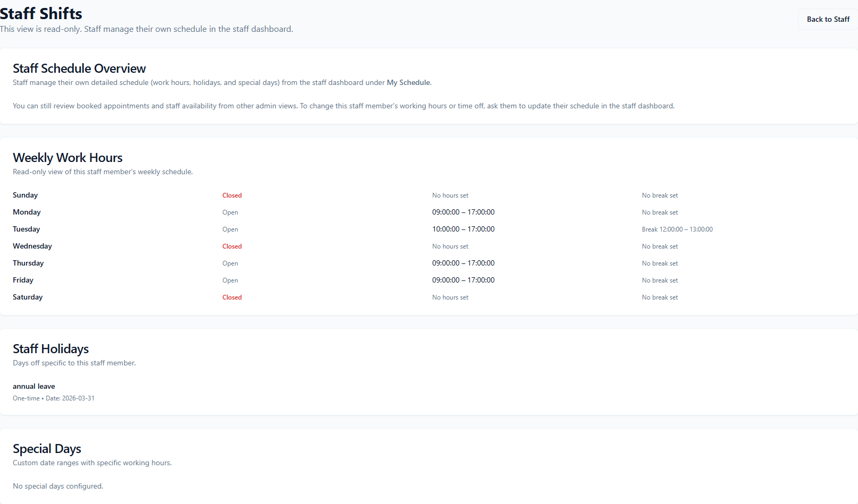Click Tuesday's Break 12:00:00 – 13:00:00 entry
Screen dimensions: 858x504
(x=677, y=229)
